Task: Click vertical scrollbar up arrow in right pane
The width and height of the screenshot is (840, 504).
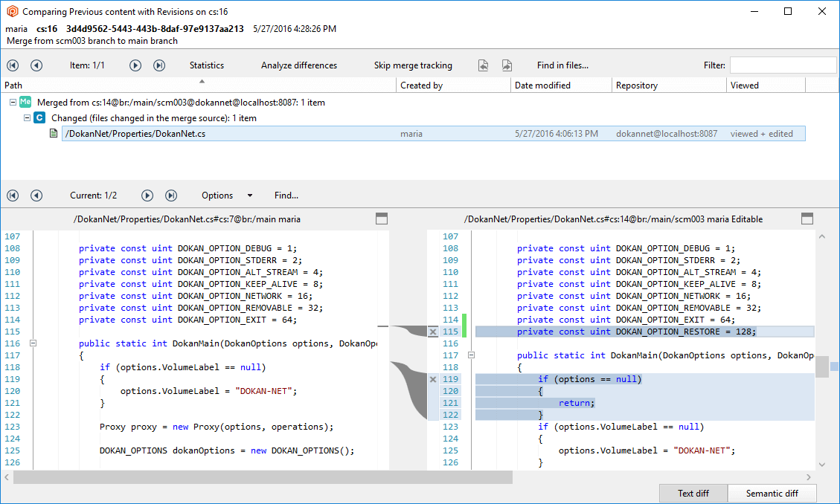Action: tap(822, 236)
